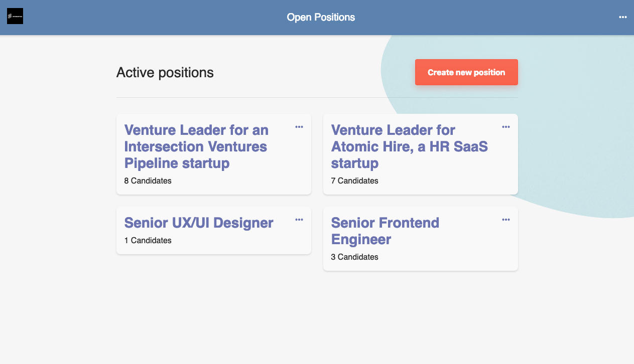Image resolution: width=634 pixels, height=364 pixels.
Task: Open options for Intersection Ventures Pipeline position
Action: 299,127
